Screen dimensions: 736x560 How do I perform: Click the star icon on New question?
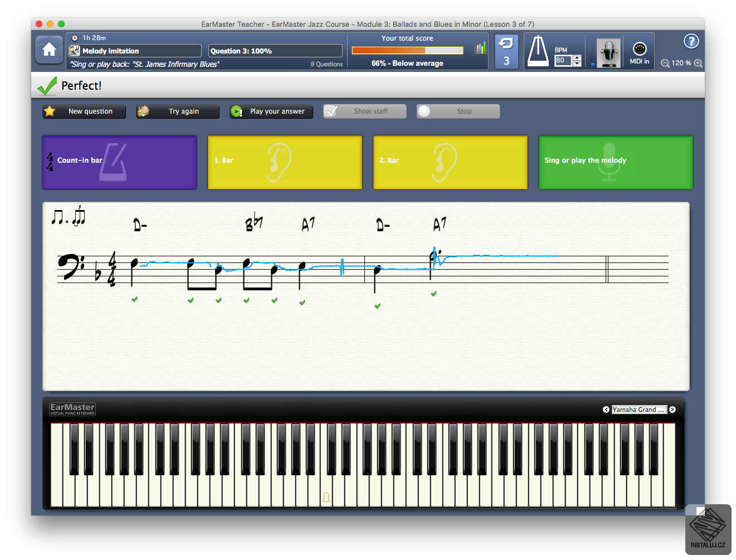point(50,111)
